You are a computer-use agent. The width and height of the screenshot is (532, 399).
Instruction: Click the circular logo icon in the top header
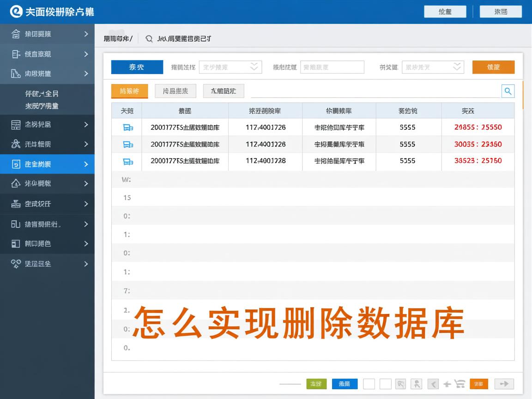(x=16, y=11)
